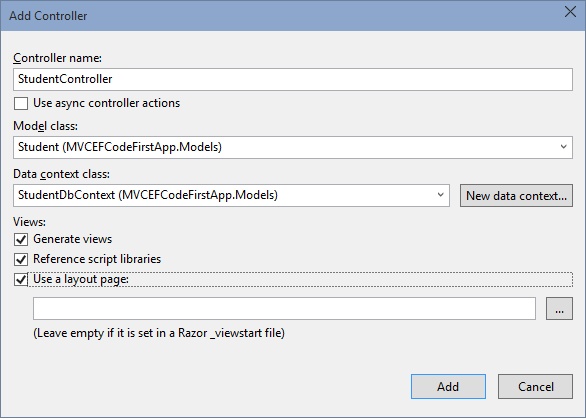Screen dimensions: 586x419
Task: Focus the empty layout page path field
Action: (284, 309)
